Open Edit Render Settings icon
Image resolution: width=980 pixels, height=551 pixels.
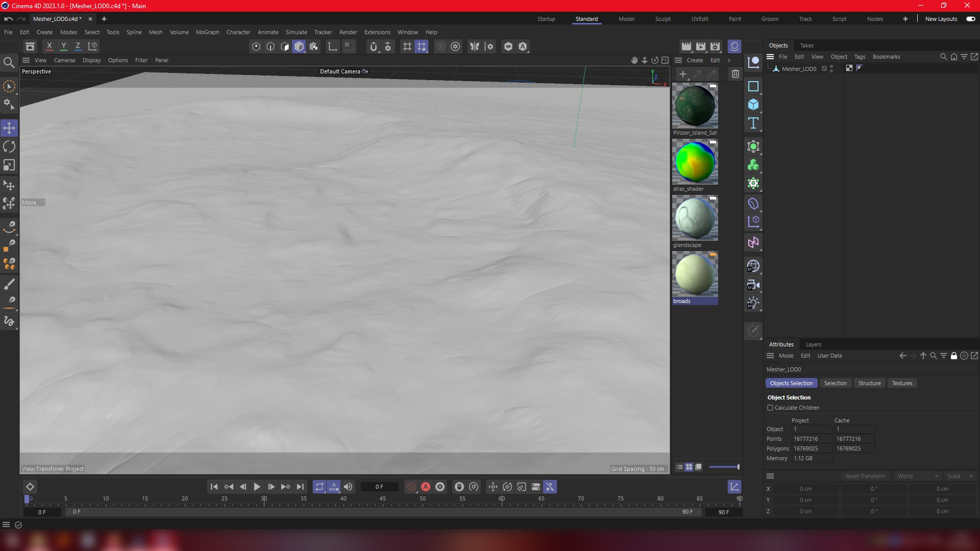pyautogui.click(x=715, y=46)
